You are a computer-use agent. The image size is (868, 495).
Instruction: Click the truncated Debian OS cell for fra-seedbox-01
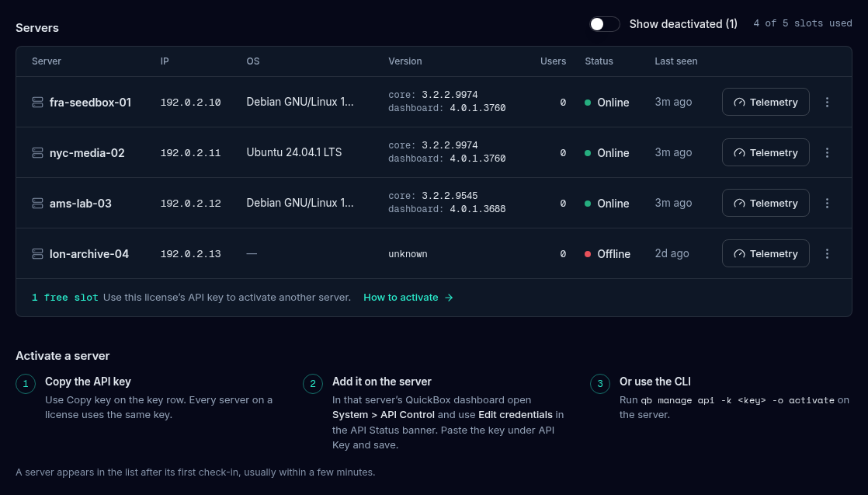[x=300, y=102]
